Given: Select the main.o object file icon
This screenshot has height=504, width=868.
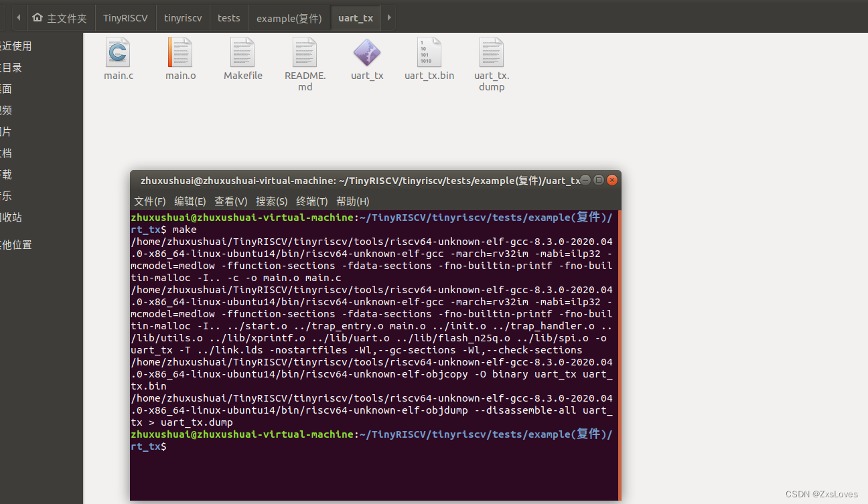Looking at the screenshot, I should click(x=180, y=52).
